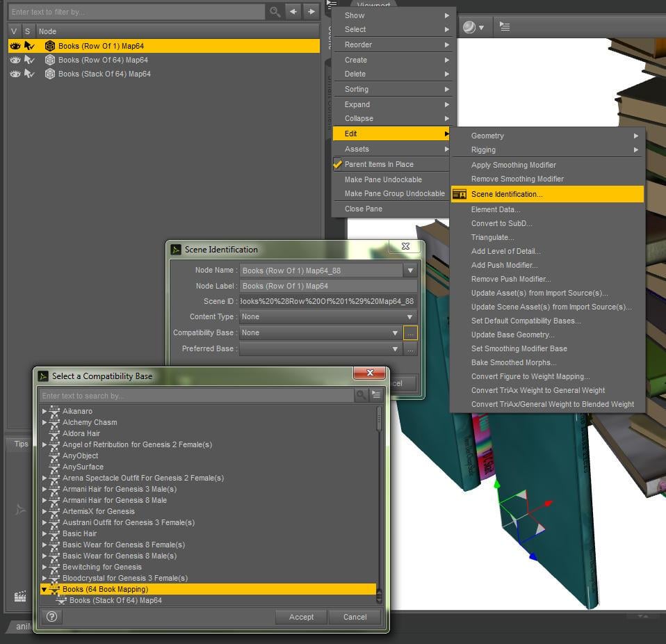
Task: Toggle visibility eye for Books (Row Of 64) Map64
Action: click(15, 60)
